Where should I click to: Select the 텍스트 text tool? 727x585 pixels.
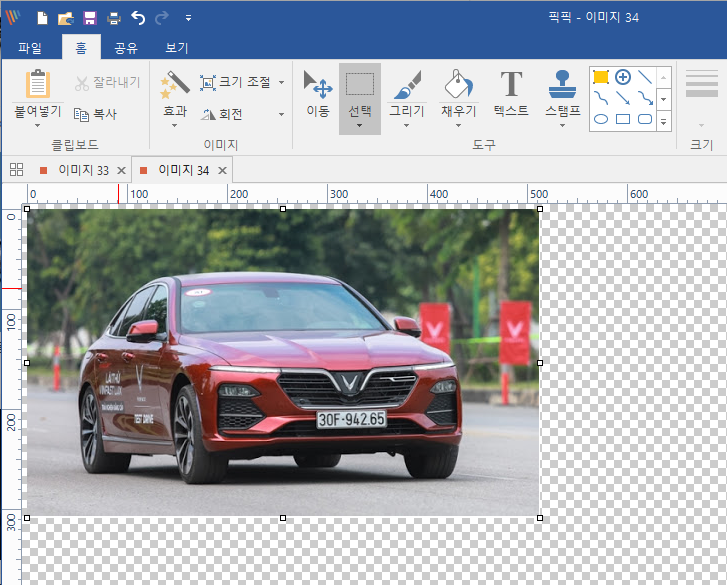click(511, 93)
